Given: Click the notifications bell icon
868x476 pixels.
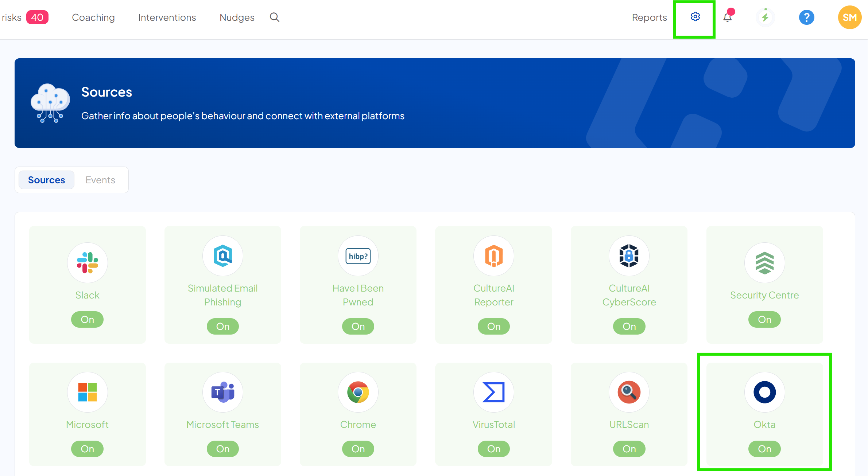Looking at the screenshot, I should coord(727,17).
